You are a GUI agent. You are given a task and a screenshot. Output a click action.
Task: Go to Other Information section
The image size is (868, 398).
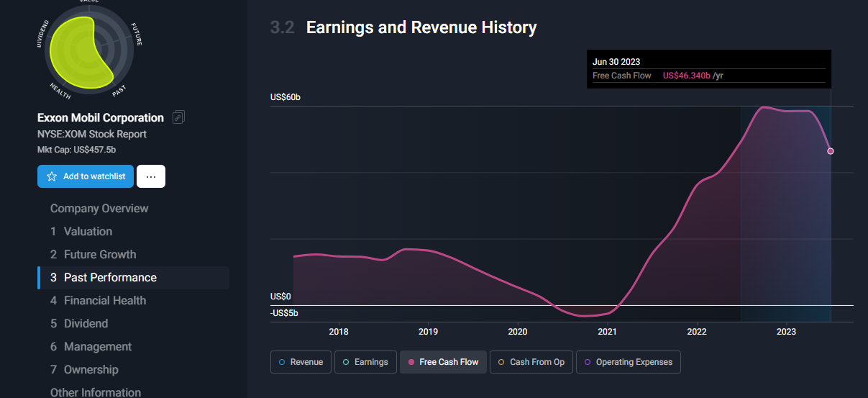point(96,392)
